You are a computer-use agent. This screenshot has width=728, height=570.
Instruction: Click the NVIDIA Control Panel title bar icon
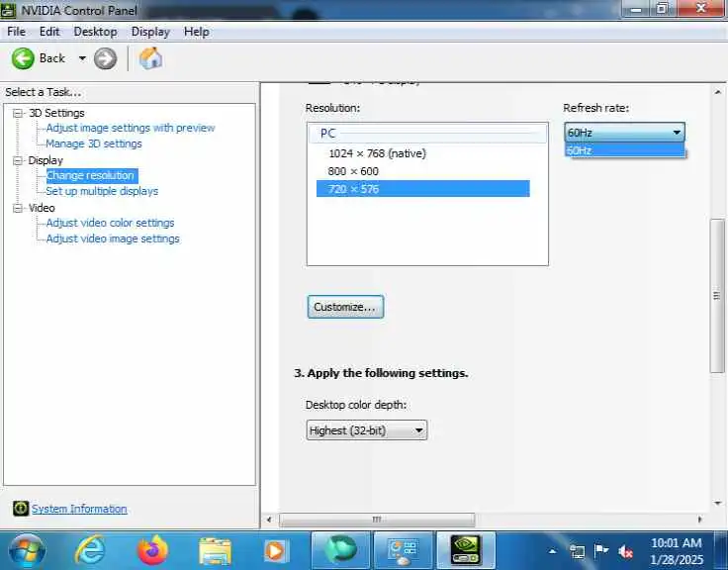click(x=8, y=10)
